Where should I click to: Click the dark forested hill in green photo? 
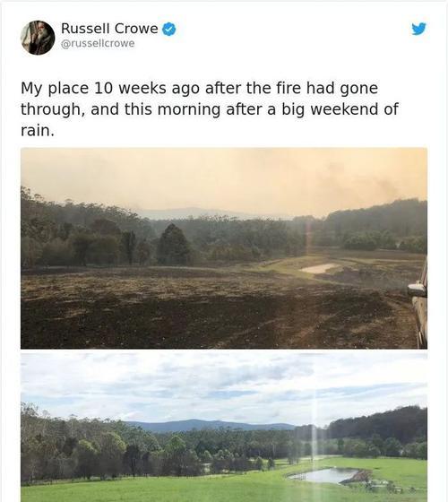tap(379, 422)
